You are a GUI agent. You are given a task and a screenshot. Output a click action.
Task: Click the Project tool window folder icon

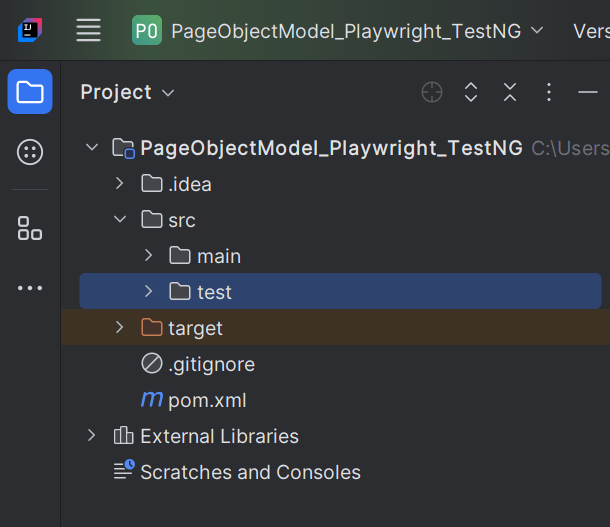click(30, 92)
